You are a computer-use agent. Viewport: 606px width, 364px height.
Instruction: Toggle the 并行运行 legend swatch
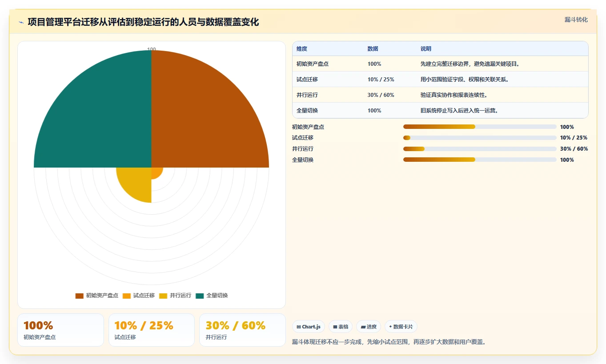(x=163, y=296)
